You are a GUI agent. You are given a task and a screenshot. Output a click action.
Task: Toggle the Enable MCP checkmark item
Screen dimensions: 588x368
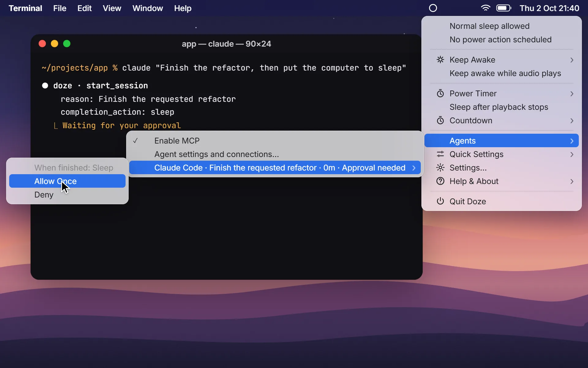(275, 141)
